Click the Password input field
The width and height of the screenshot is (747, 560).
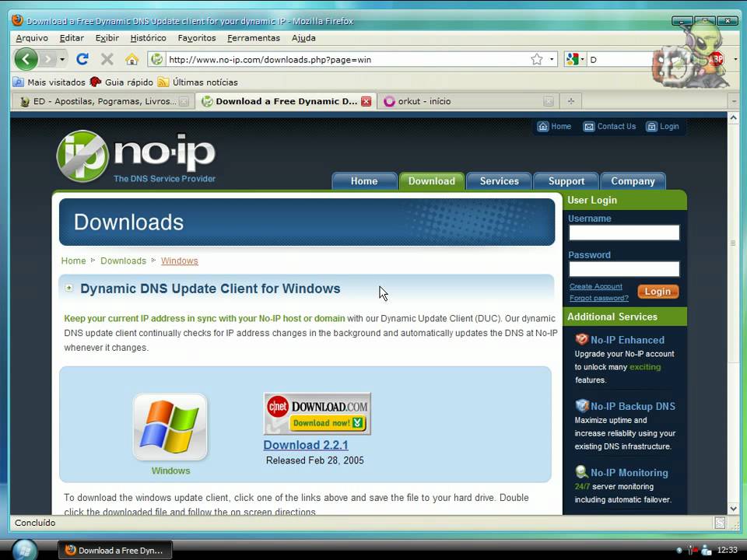(624, 269)
